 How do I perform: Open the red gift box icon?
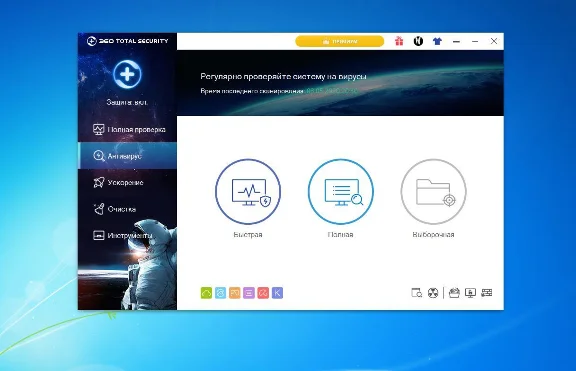pyautogui.click(x=399, y=41)
